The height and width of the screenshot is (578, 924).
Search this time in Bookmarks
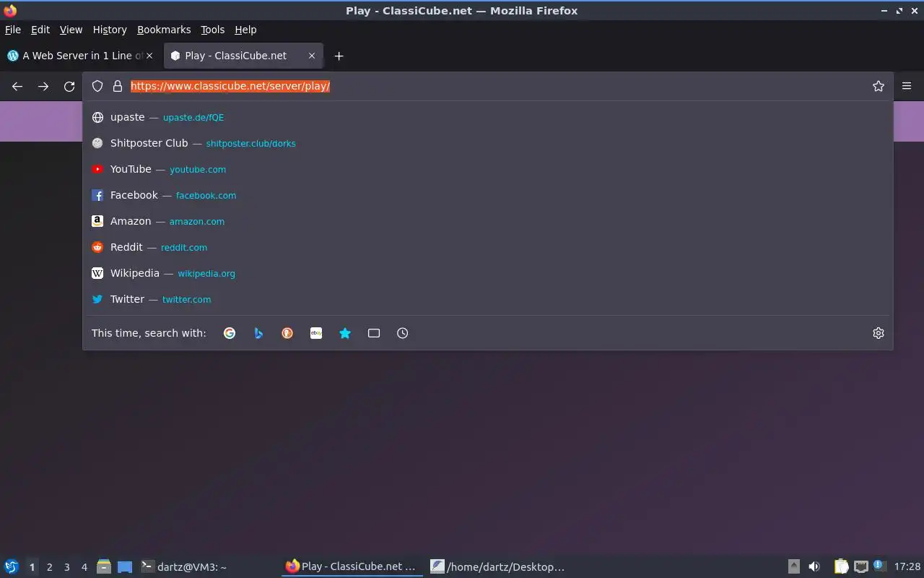(345, 333)
